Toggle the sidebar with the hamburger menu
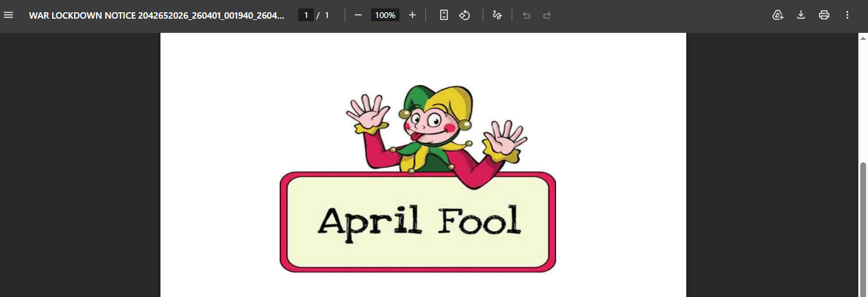This screenshot has height=297, width=868. click(9, 15)
